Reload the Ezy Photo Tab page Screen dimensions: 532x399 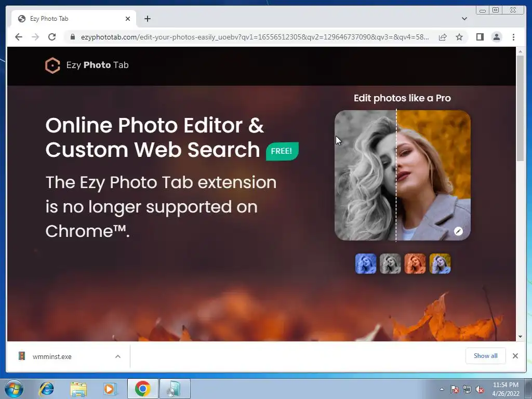click(52, 37)
